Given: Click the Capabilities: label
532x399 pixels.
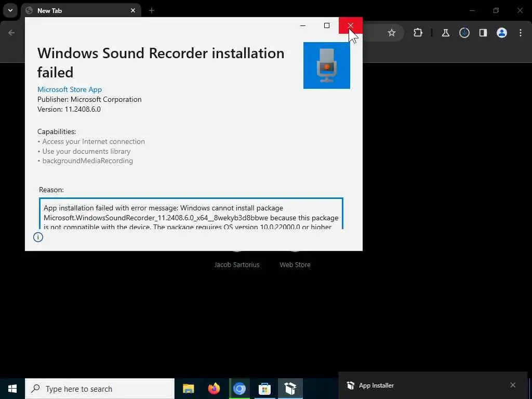Looking at the screenshot, I should 57,131.
